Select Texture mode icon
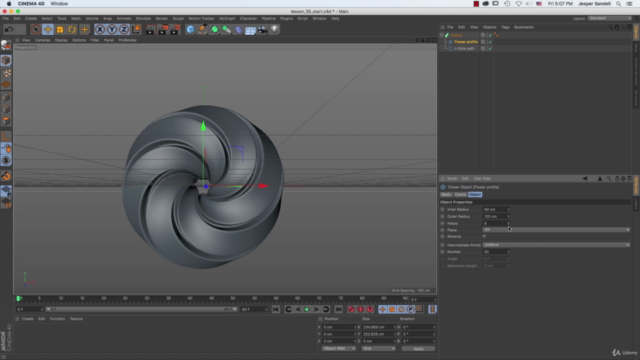Viewport: 640px width, 360px height. coord(6,73)
